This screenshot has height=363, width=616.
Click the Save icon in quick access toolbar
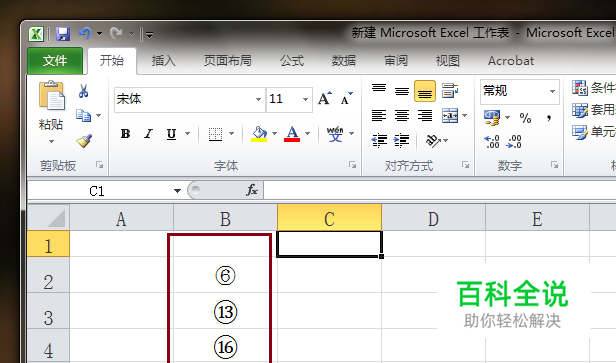pos(63,34)
